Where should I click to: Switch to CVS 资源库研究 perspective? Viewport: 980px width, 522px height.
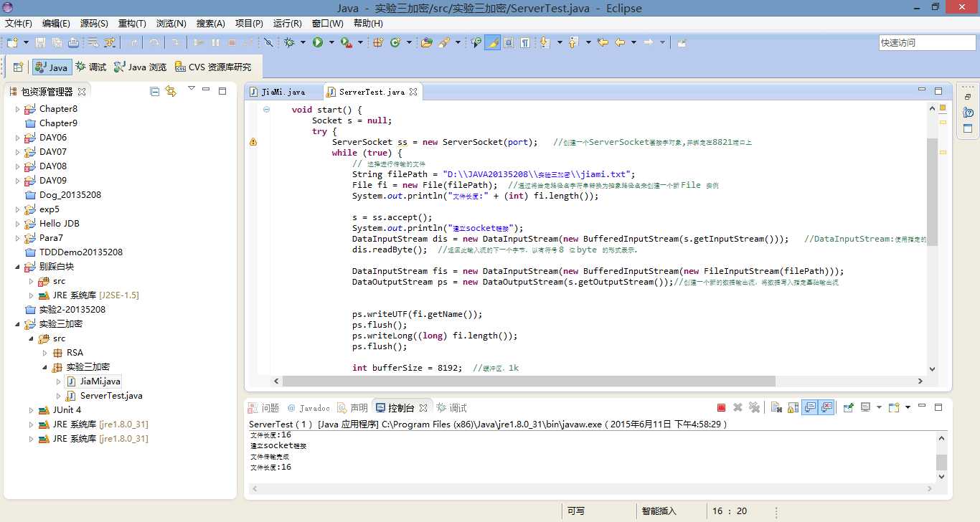click(213, 67)
